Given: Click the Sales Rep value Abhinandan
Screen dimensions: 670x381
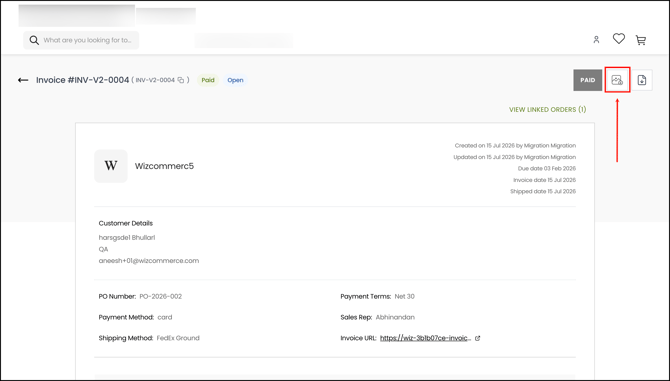Looking at the screenshot, I should pos(395,317).
